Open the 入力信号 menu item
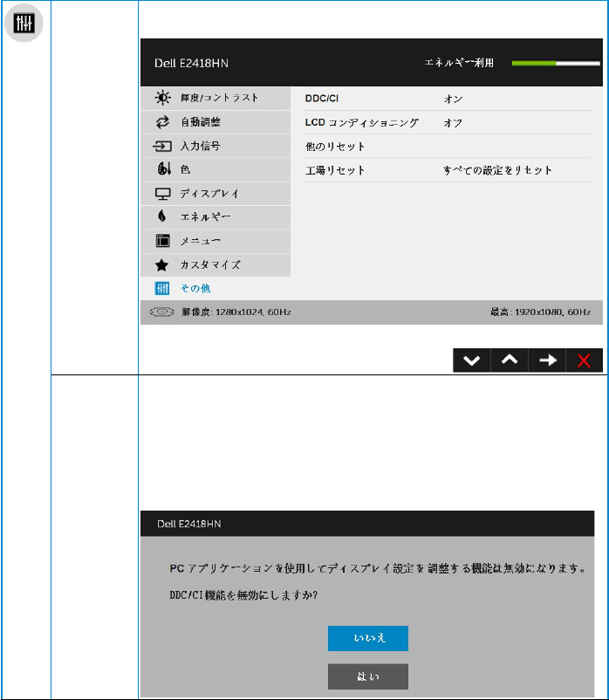Image resolution: width=609 pixels, height=700 pixels. pyautogui.click(x=216, y=146)
